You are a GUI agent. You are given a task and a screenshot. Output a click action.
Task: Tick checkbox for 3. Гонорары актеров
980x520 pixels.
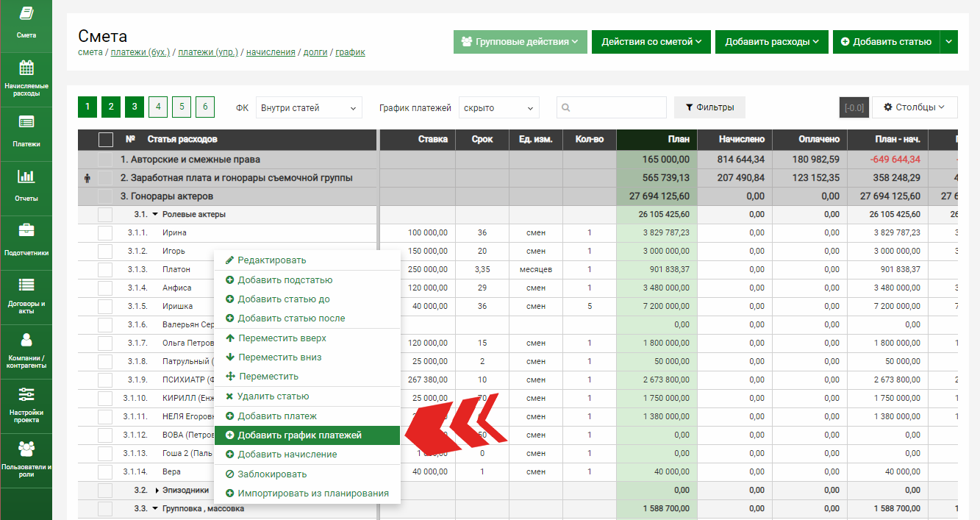click(x=106, y=196)
